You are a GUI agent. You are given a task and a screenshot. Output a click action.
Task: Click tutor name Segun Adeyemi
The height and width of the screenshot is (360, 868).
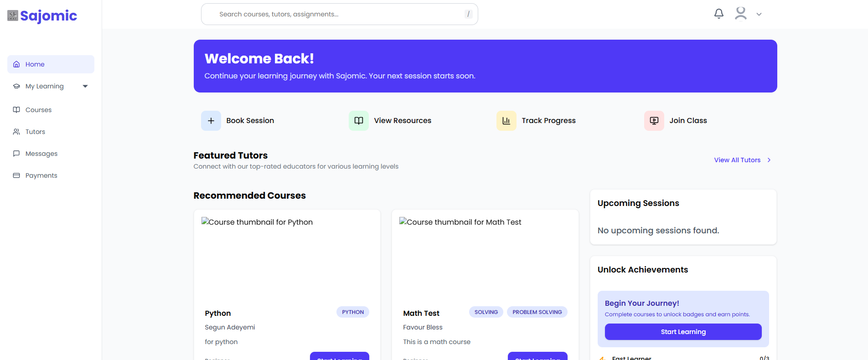click(230, 327)
